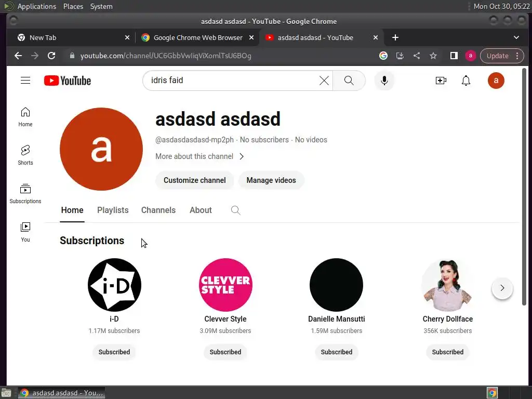Viewport: 532px width, 399px height.
Task: Close the YouTube tab
Action: (x=376, y=37)
